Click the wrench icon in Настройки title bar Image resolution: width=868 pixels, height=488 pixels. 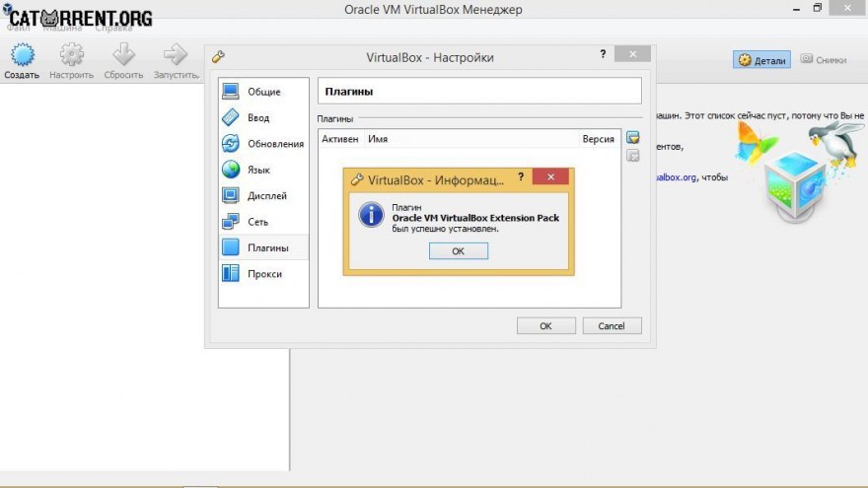click(218, 56)
